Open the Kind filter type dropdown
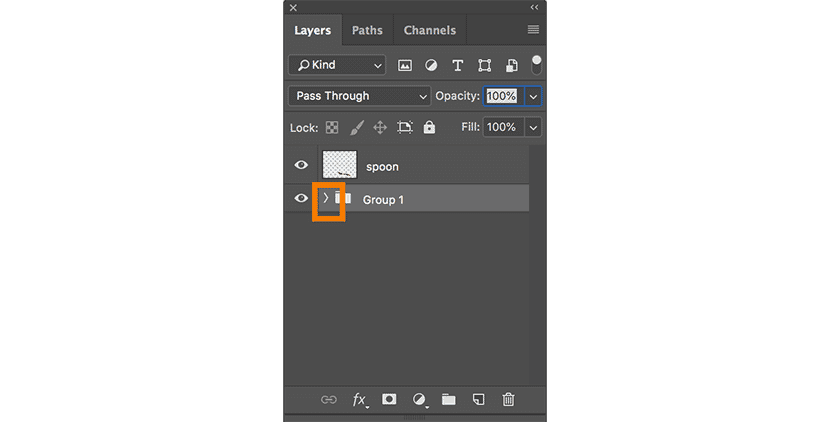830x422 pixels. tap(337, 65)
